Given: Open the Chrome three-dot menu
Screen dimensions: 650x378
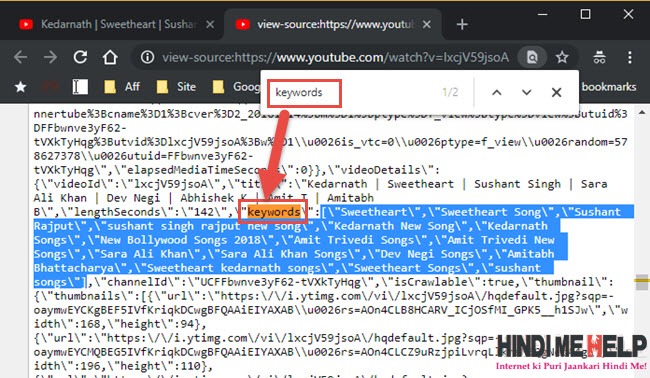Looking at the screenshot, I should tap(629, 57).
